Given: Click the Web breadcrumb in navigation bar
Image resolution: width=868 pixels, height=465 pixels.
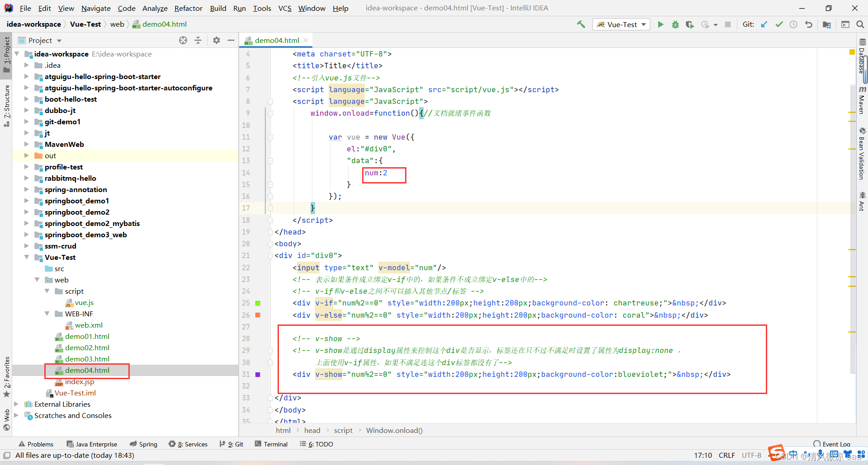Looking at the screenshot, I should point(117,24).
